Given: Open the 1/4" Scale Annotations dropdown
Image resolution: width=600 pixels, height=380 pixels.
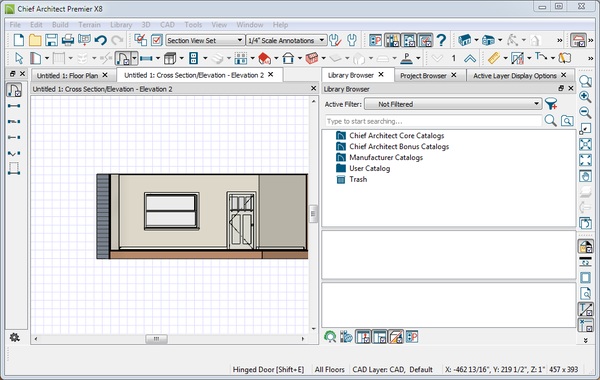Looking at the screenshot, I should pos(287,40).
